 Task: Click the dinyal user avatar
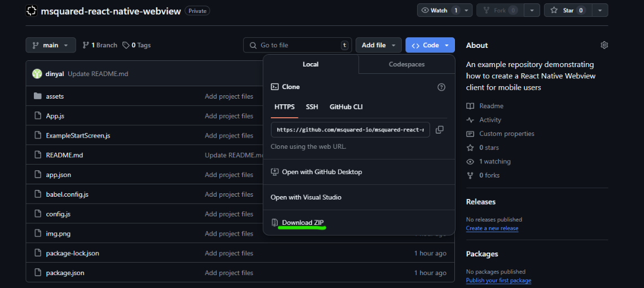click(x=37, y=74)
